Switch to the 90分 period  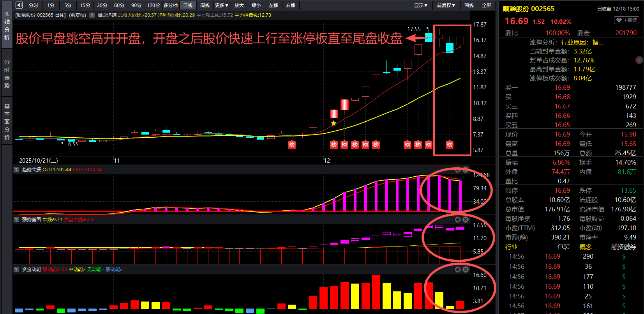(136, 5)
